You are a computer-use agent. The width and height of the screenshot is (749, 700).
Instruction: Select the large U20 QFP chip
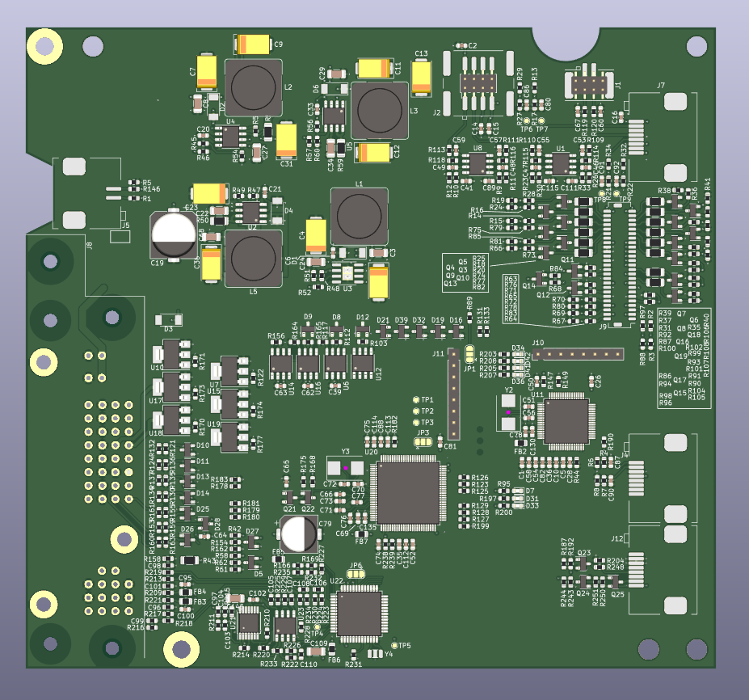click(408, 492)
